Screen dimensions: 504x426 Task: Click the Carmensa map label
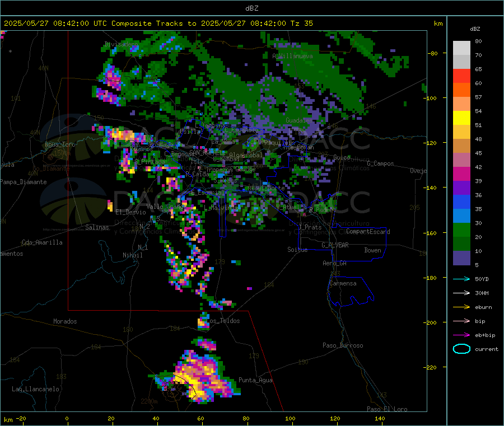(343, 283)
